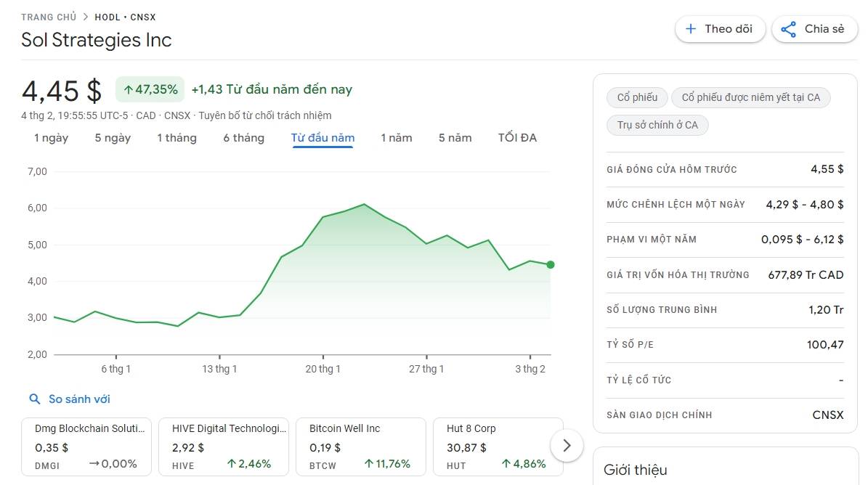
Task: Open the Hut 8 Corp comparison card
Action: coord(498,447)
